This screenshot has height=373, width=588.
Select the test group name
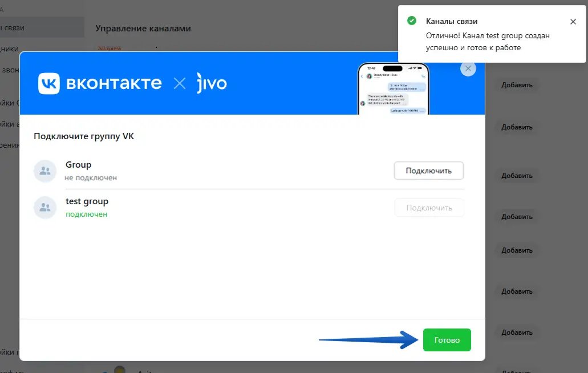(x=87, y=201)
